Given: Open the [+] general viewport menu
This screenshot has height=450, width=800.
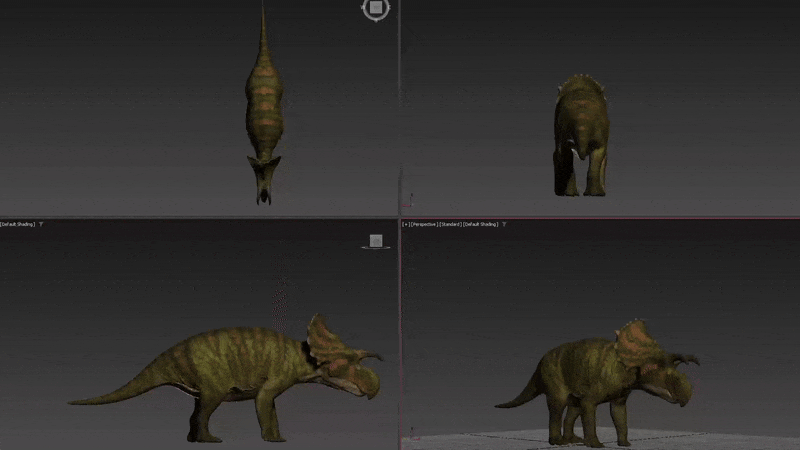Looking at the screenshot, I should coord(406,224).
